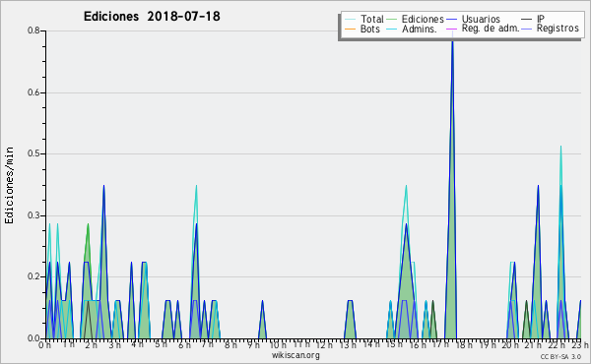Click the Reg. de adm. legend label

pyautogui.click(x=491, y=29)
